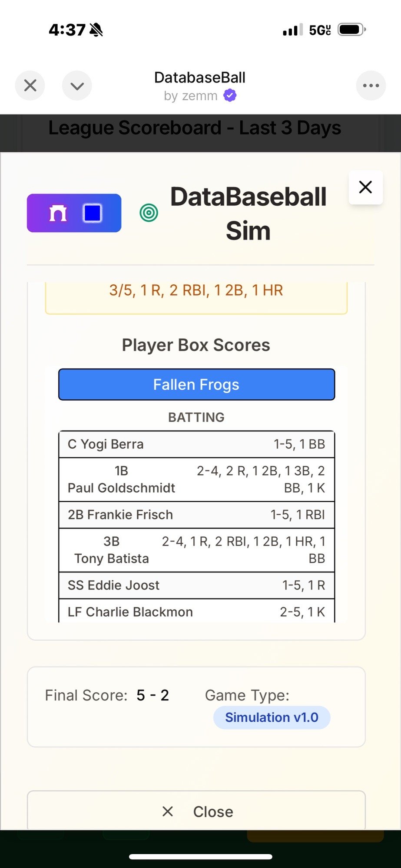401x868 pixels.
Task: Tap the LF Charlie Blackmon row
Action: [196, 611]
